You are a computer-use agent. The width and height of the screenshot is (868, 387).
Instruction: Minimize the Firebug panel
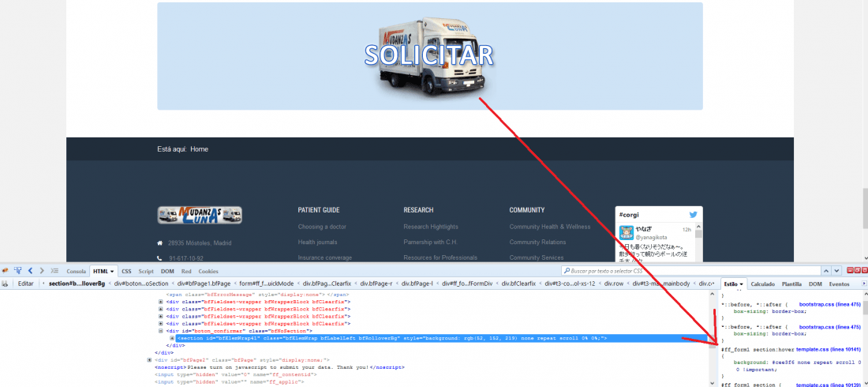point(851,270)
